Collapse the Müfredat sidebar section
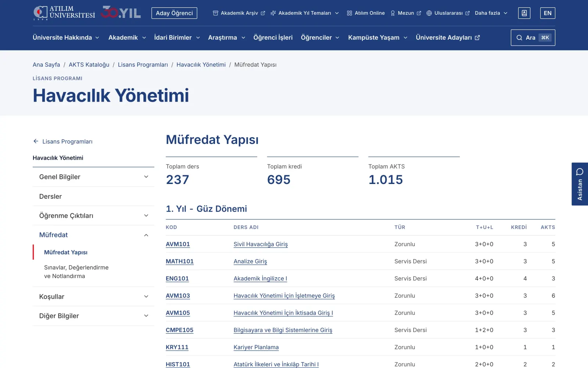Viewport: 588px width, 368px height. (93, 235)
